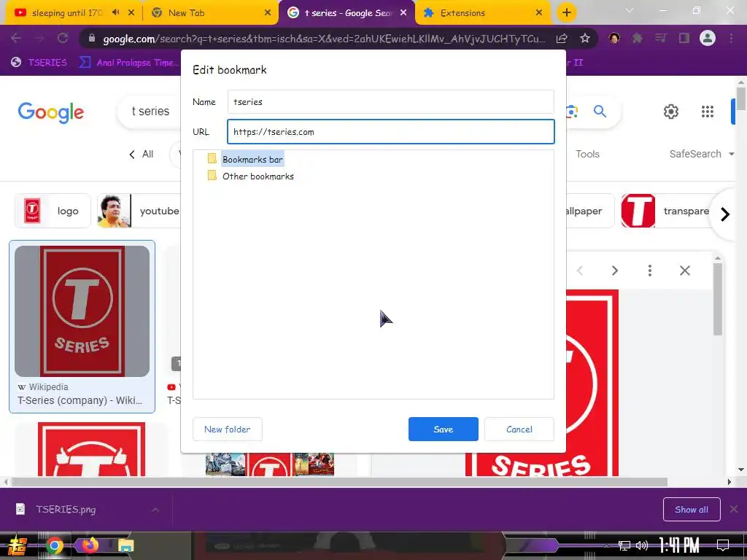747x560 pixels.
Task: Mute the audio icon on YouTube tab
Action: click(x=116, y=12)
